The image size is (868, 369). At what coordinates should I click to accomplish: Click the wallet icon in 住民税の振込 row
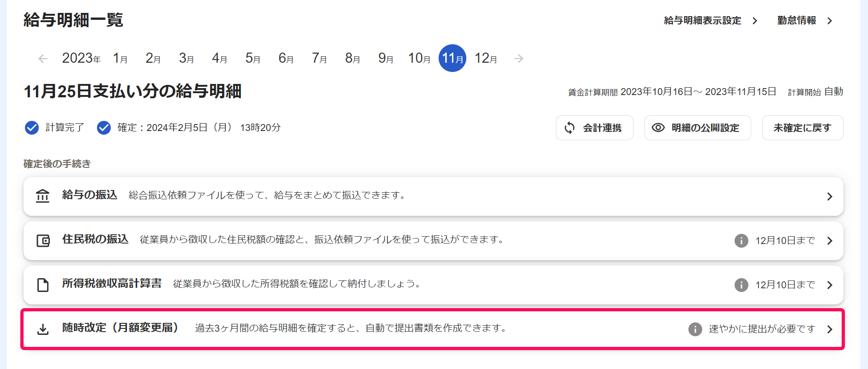point(43,240)
